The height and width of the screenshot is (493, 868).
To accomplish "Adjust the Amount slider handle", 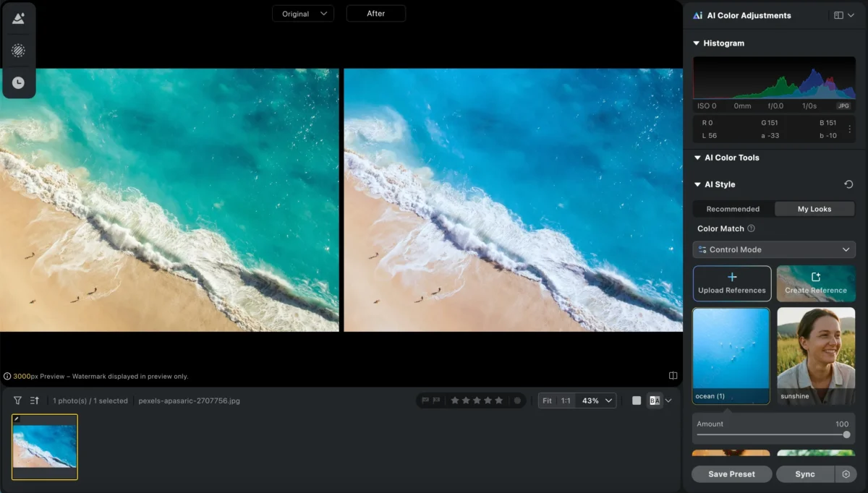I will (x=846, y=434).
